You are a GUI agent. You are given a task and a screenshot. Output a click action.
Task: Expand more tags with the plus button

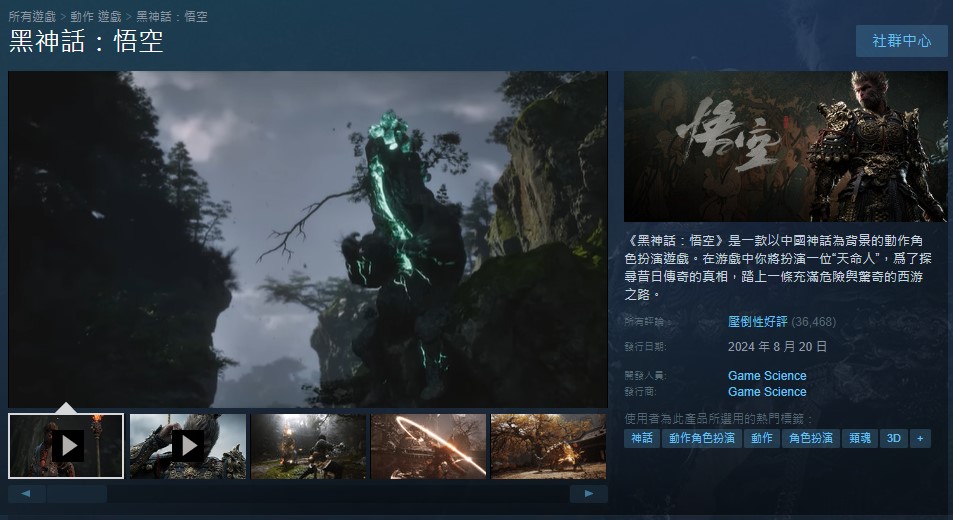click(920, 438)
